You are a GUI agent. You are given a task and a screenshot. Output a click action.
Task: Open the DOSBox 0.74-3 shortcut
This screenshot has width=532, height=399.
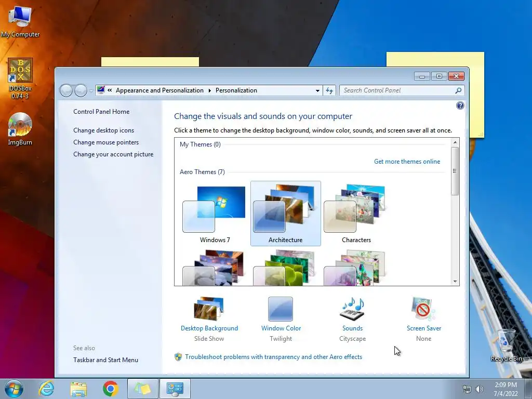point(20,78)
